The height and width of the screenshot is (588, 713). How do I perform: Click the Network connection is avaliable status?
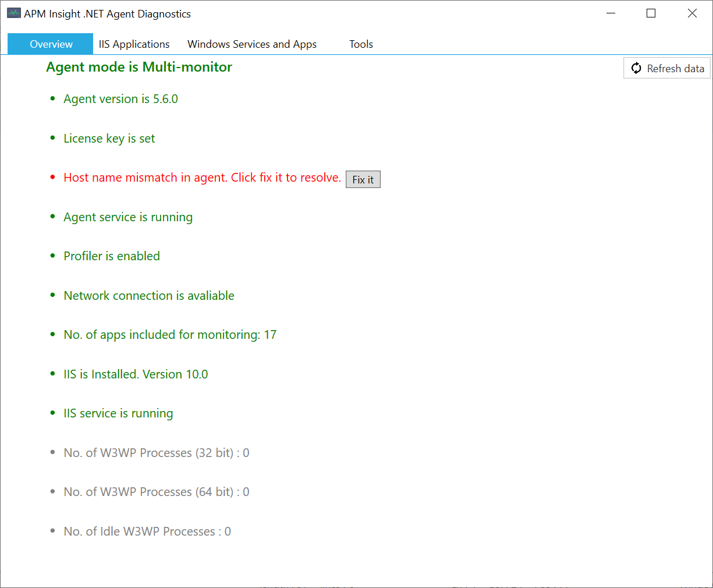149,296
